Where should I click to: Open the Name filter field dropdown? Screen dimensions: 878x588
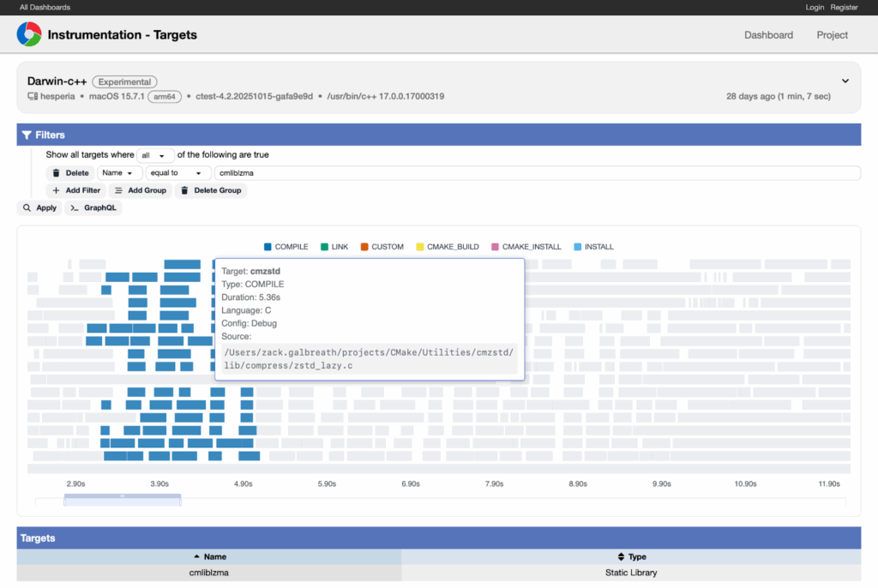click(x=120, y=173)
